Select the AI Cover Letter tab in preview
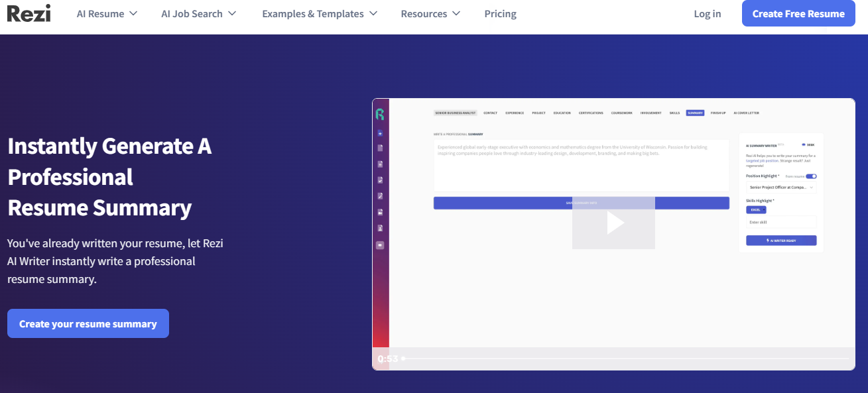Image resolution: width=868 pixels, height=393 pixels. (746, 113)
